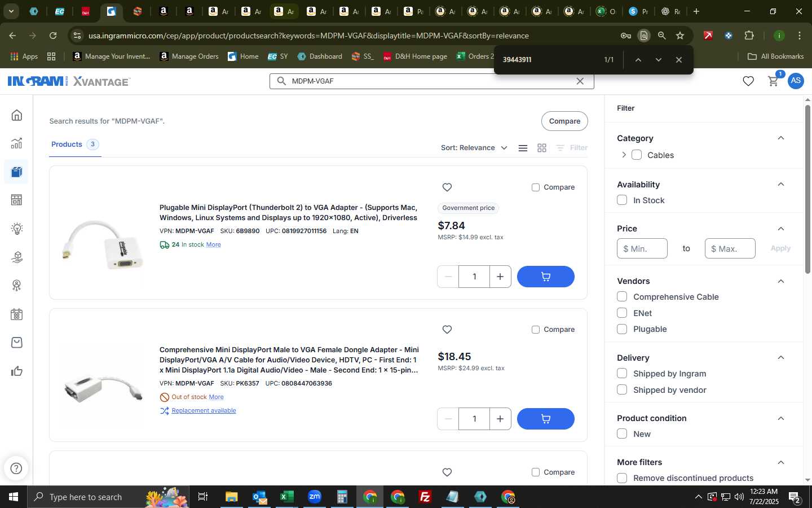Open Plugable Mini DisplayPort adapter title
This screenshot has width=812, height=508.
point(288,213)
